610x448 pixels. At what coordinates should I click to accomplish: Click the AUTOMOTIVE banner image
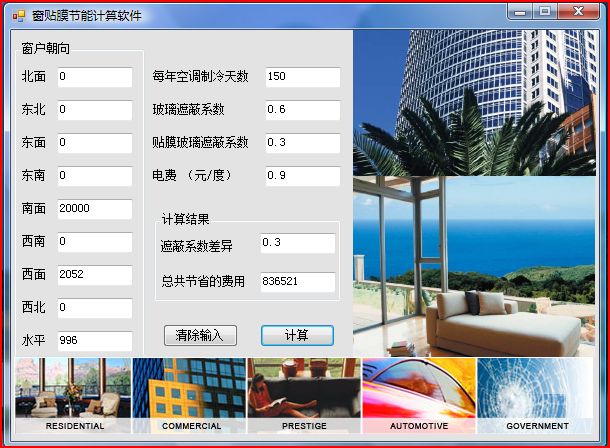(x=419, y=396)
